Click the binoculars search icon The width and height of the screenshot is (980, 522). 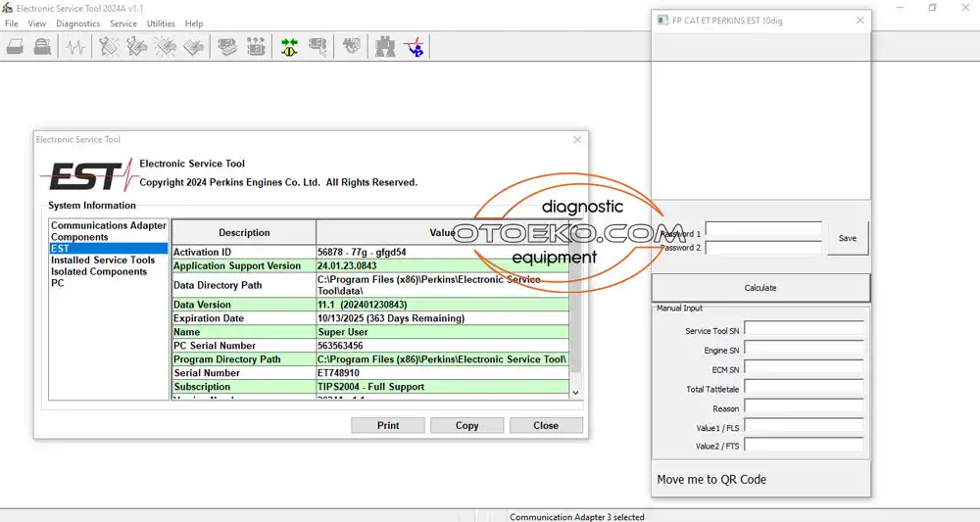[x=385, y=46]
